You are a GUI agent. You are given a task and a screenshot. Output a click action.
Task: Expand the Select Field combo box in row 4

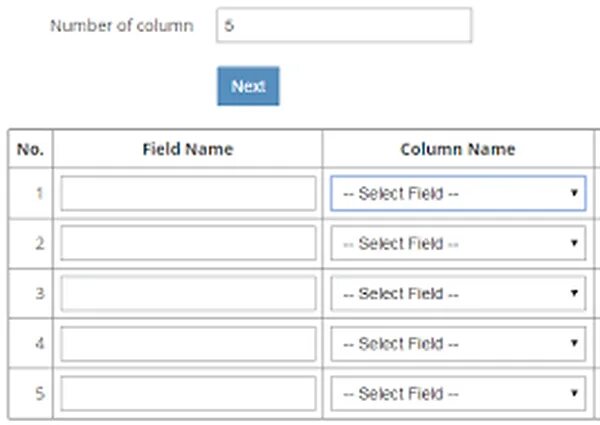[x=458, y=343]
